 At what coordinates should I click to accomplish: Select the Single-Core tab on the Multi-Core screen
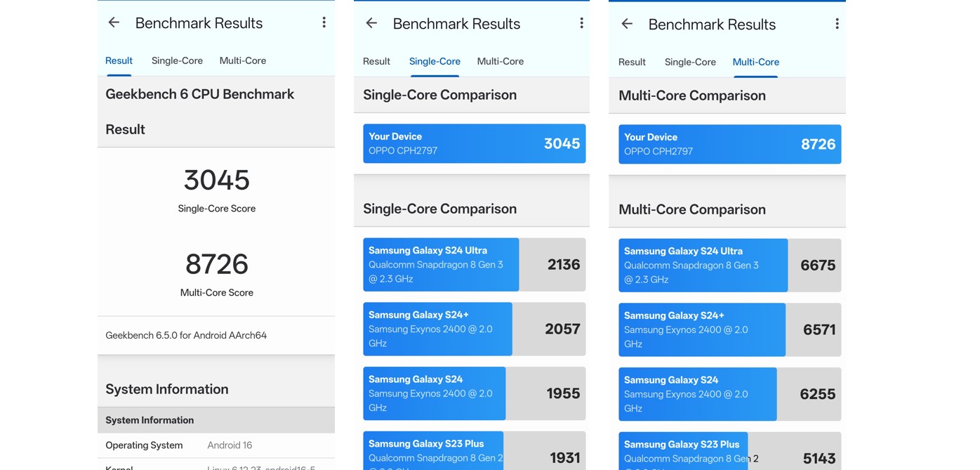[x=690, y=62]
